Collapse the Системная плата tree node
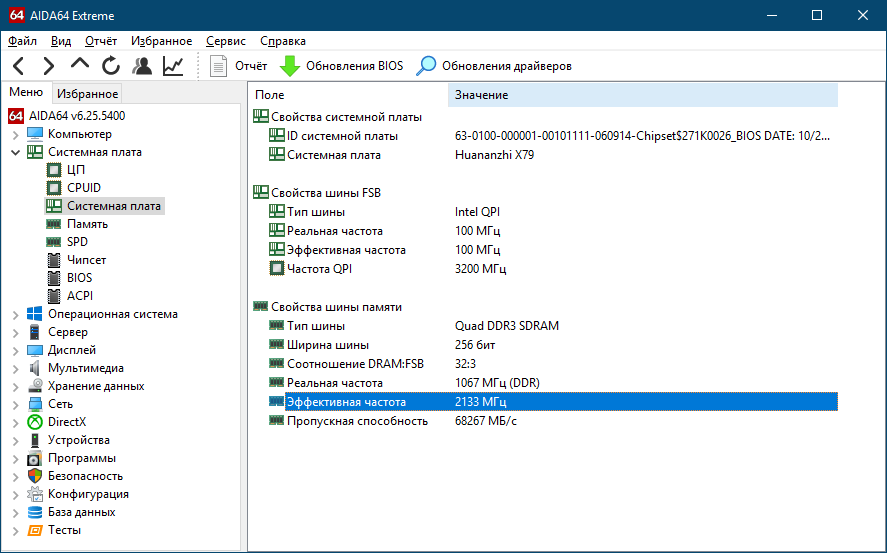Viewport: 887px width, 553px height. point(16,152)
